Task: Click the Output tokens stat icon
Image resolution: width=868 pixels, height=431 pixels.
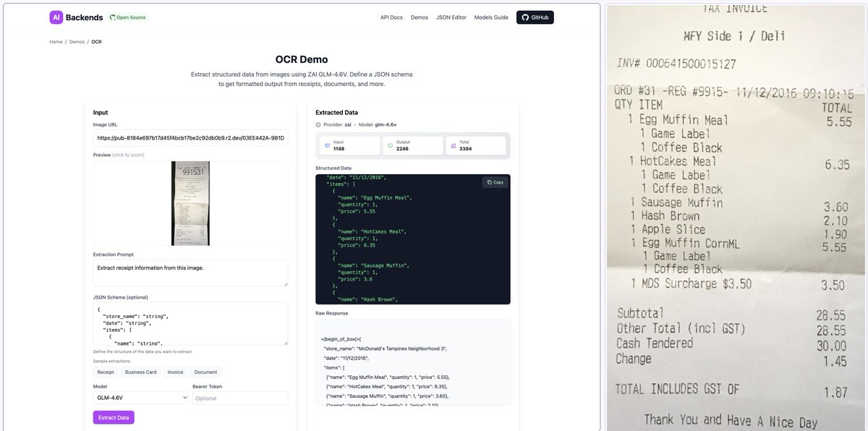Action: [390, 145]
